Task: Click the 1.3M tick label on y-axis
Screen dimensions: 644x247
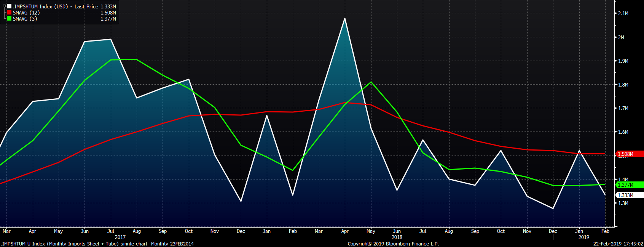Action: [x=623, y=203]
